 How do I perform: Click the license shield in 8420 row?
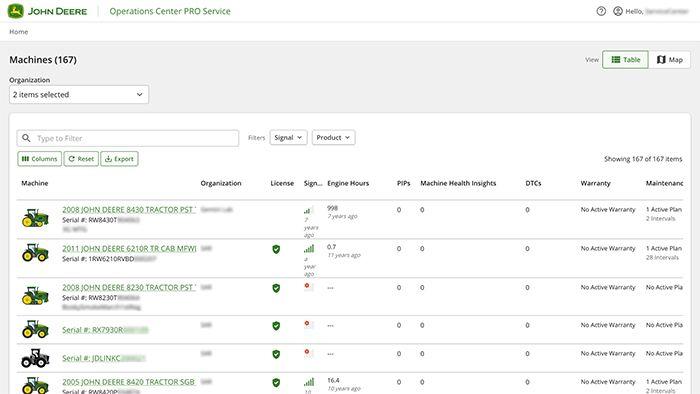276,383
